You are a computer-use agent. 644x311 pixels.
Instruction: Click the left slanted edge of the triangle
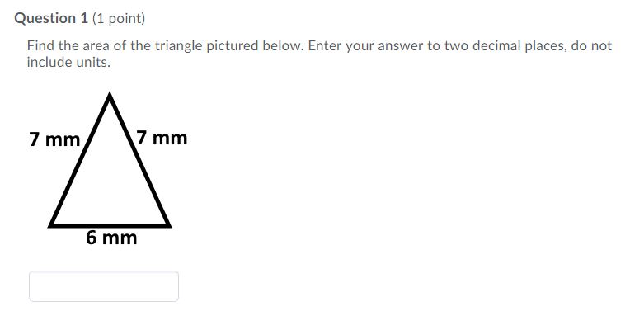81,160
